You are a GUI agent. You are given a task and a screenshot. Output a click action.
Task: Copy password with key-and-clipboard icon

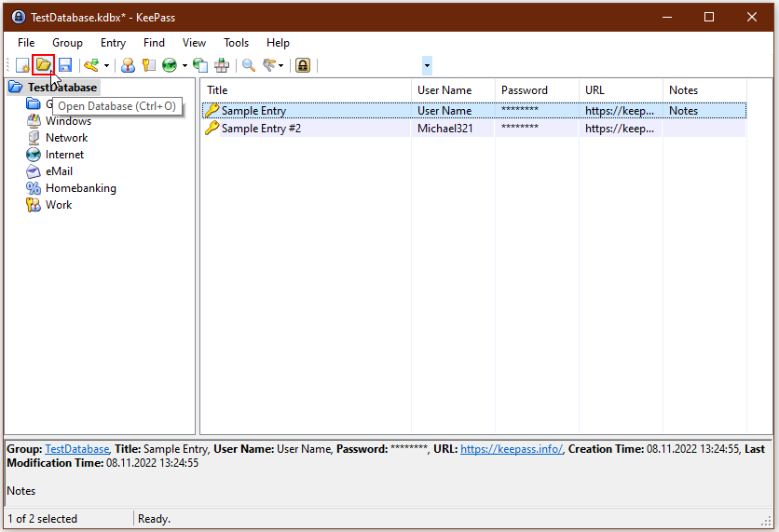tap(149, 65)
